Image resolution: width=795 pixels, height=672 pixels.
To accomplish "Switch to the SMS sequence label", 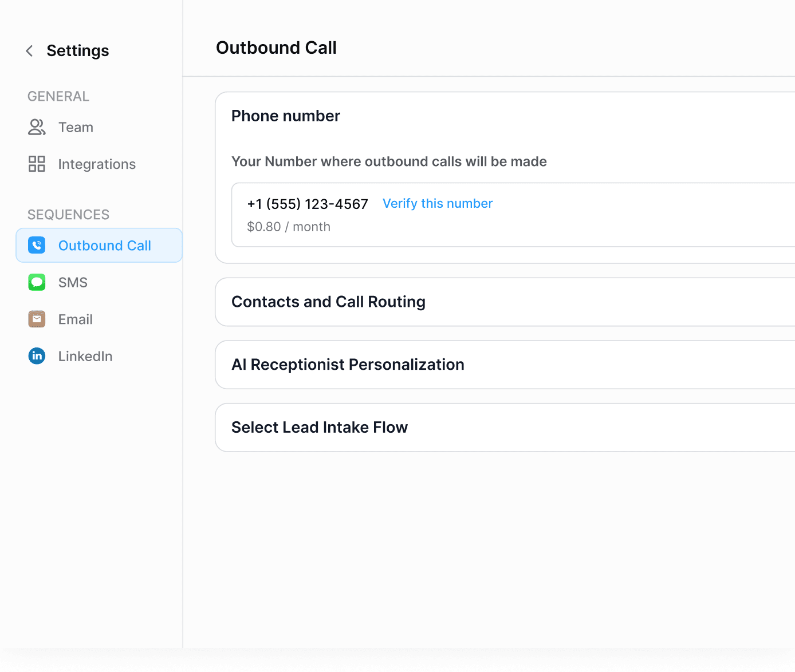I will [73, 282].
